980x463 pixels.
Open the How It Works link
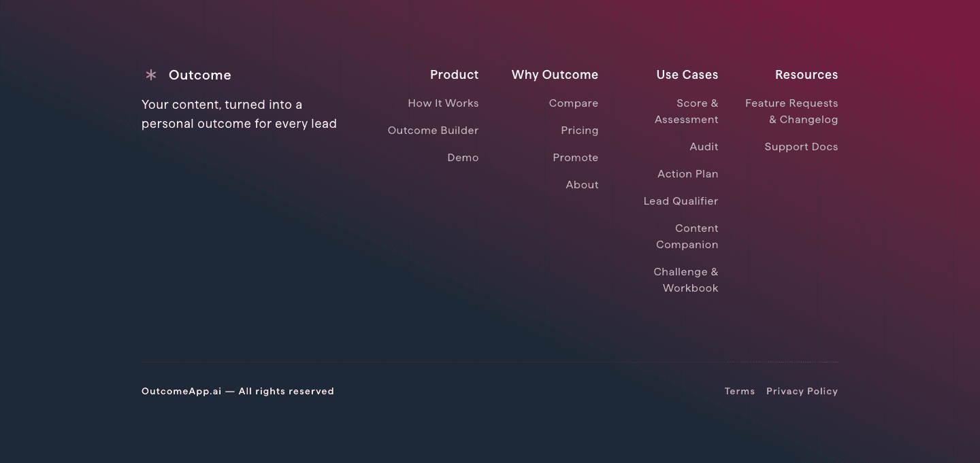(x=443, y=103)
